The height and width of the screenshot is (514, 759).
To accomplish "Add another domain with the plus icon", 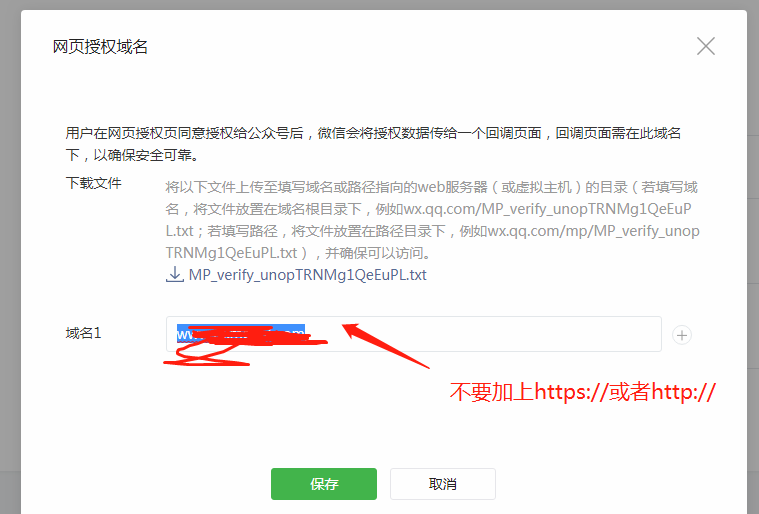I will 682,335.
